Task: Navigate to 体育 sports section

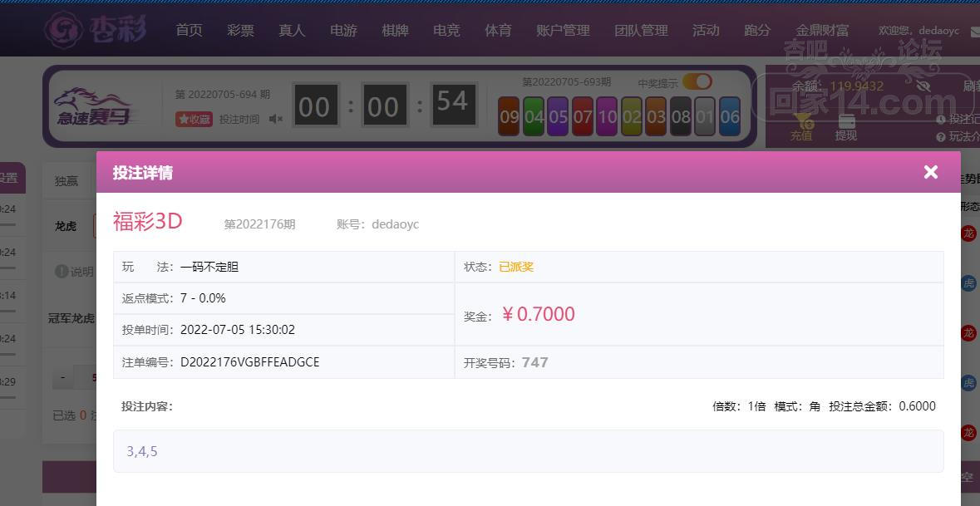Action: [498, 30]
